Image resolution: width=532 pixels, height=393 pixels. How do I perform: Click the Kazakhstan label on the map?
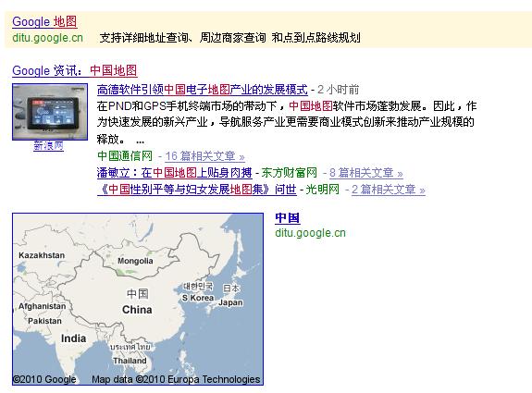coord(42,255)
